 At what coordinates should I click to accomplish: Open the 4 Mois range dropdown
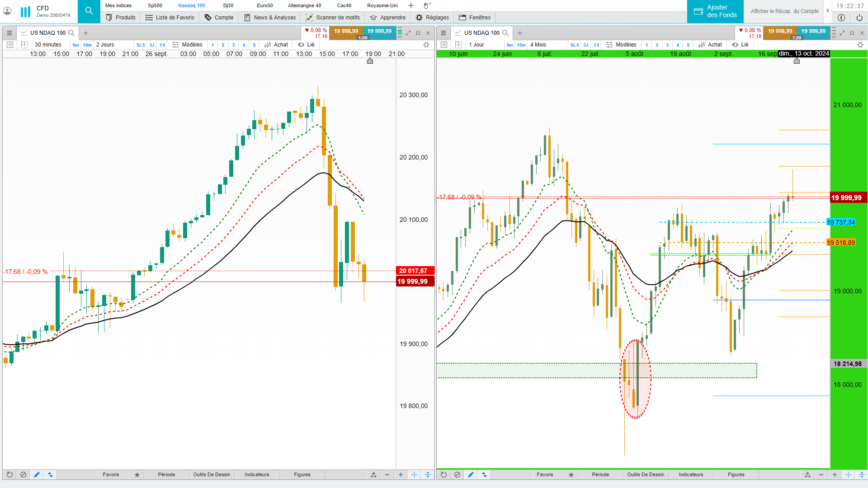538,45
